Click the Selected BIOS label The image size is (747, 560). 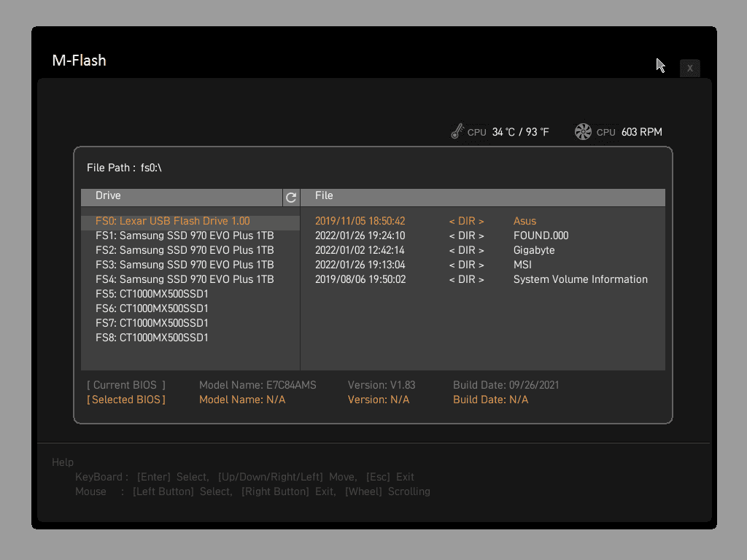click(x=126, y=400)
